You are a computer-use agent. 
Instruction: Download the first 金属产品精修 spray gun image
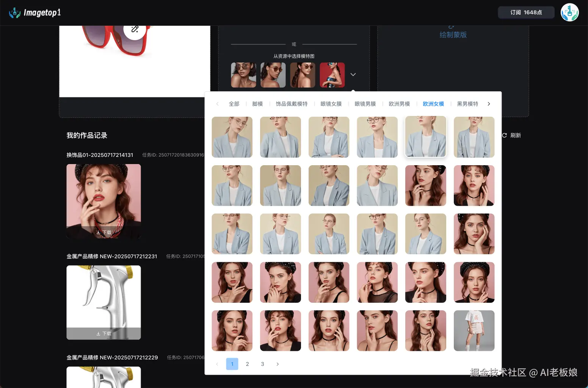[103, 333]
